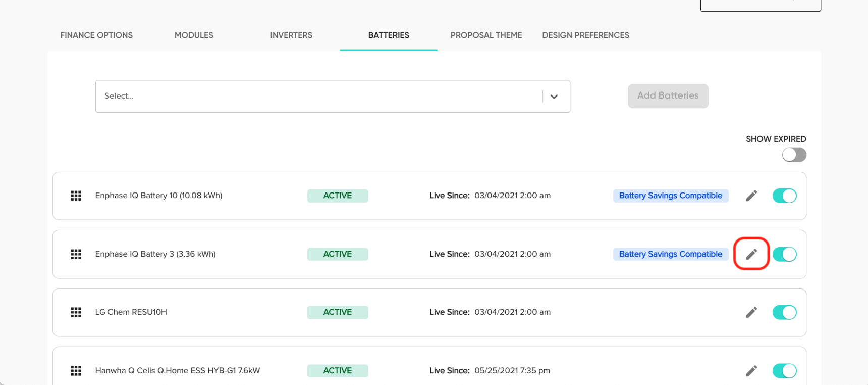
Task: Expand the battery Select dropdown arrow
Action: [x=554, y=97]
